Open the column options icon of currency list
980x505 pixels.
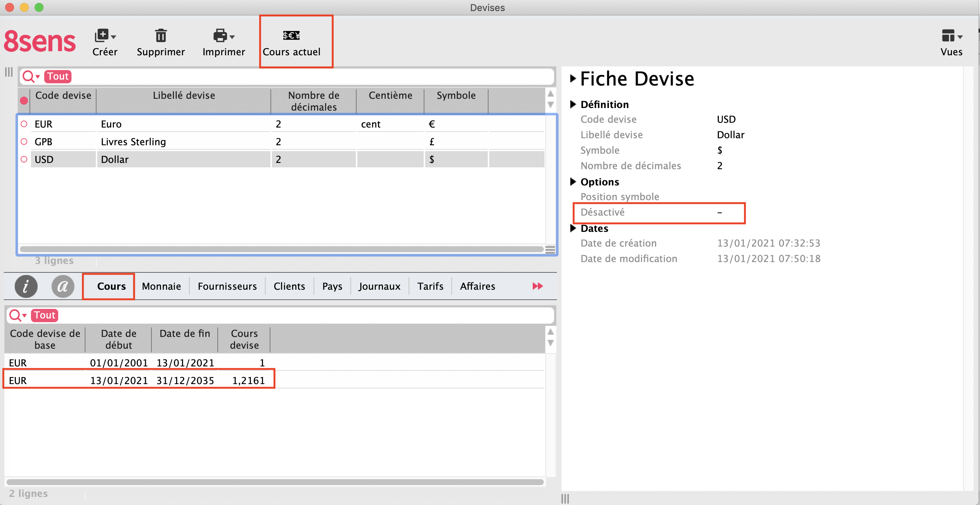pos(550,250)
